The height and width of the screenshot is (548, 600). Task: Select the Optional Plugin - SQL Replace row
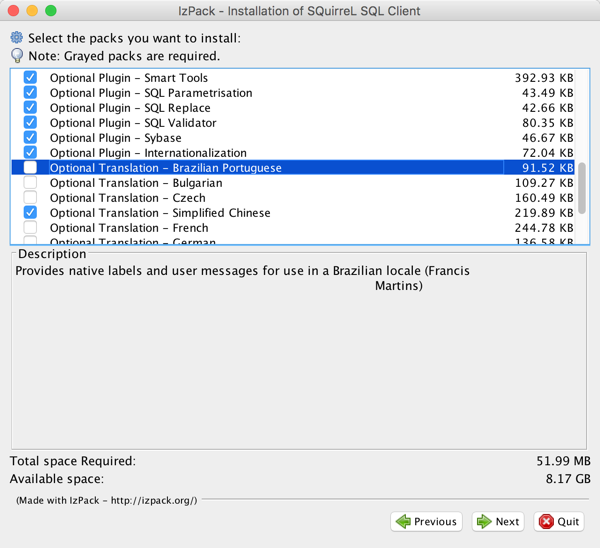[x=293, y=108]
